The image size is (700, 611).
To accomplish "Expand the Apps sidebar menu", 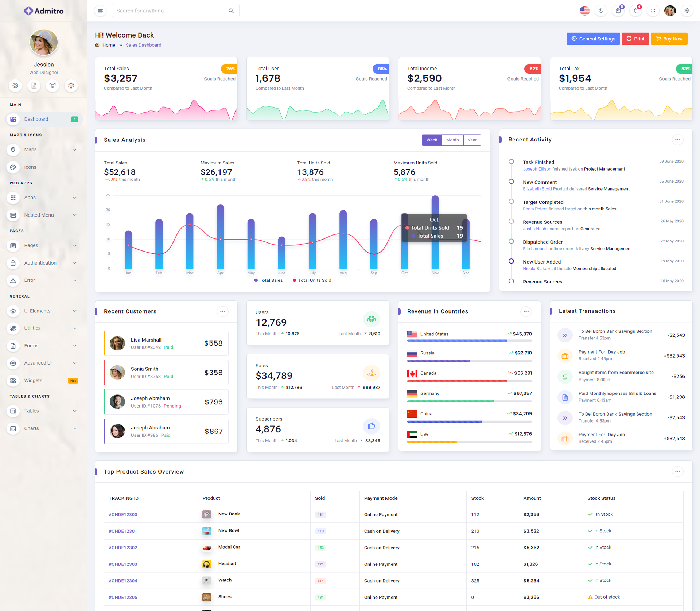I will tap(43, 198).
